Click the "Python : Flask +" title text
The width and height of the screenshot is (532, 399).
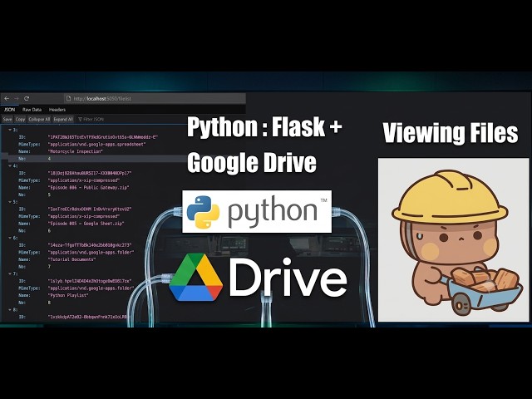click(x=264, y=126)
